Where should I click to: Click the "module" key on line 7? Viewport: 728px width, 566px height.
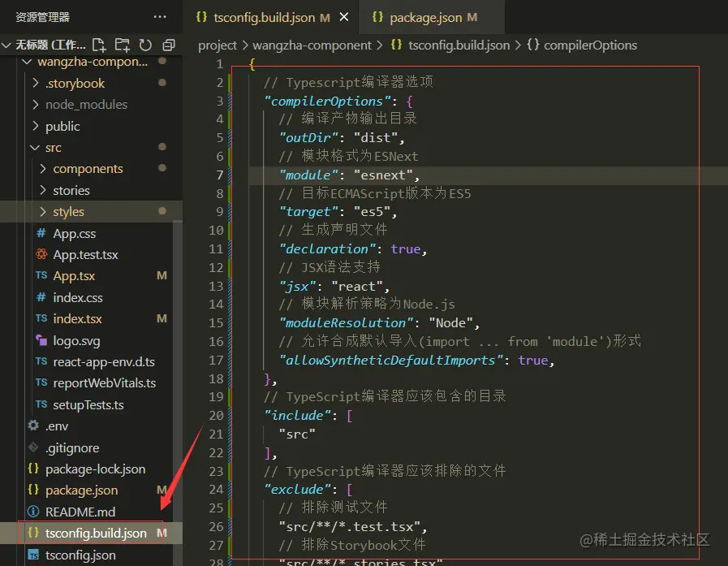[x=308, y=175]
